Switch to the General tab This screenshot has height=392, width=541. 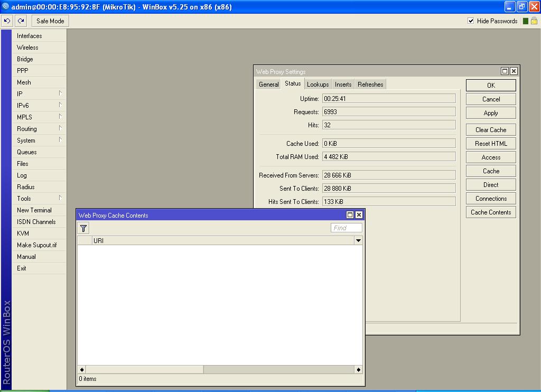pos(268,85)
